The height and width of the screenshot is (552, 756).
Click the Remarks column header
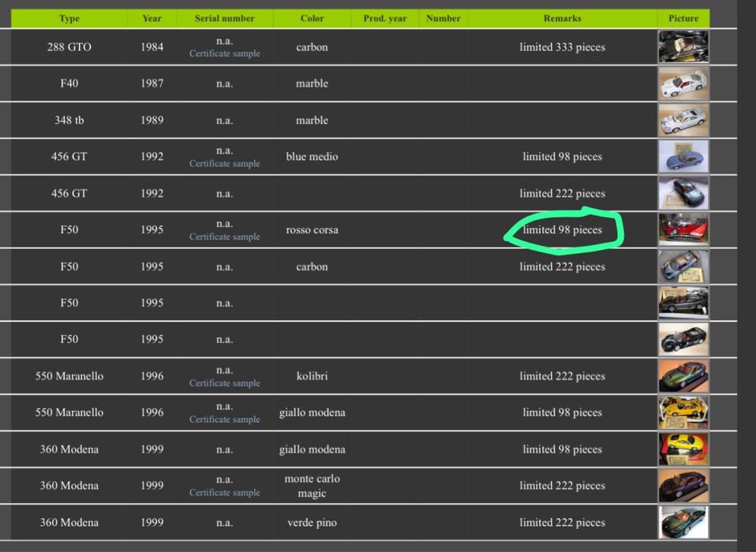562,18
